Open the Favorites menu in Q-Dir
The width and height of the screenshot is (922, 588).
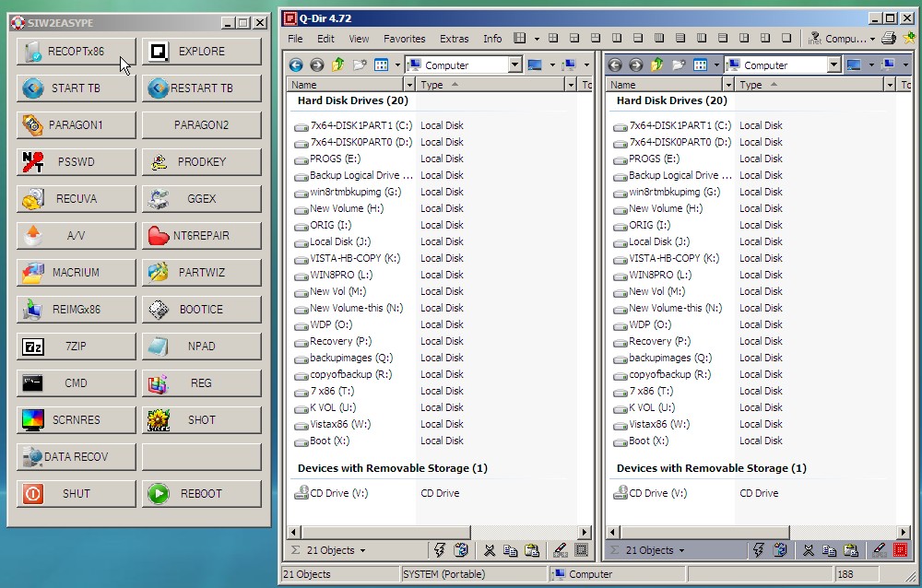[405, 39]
